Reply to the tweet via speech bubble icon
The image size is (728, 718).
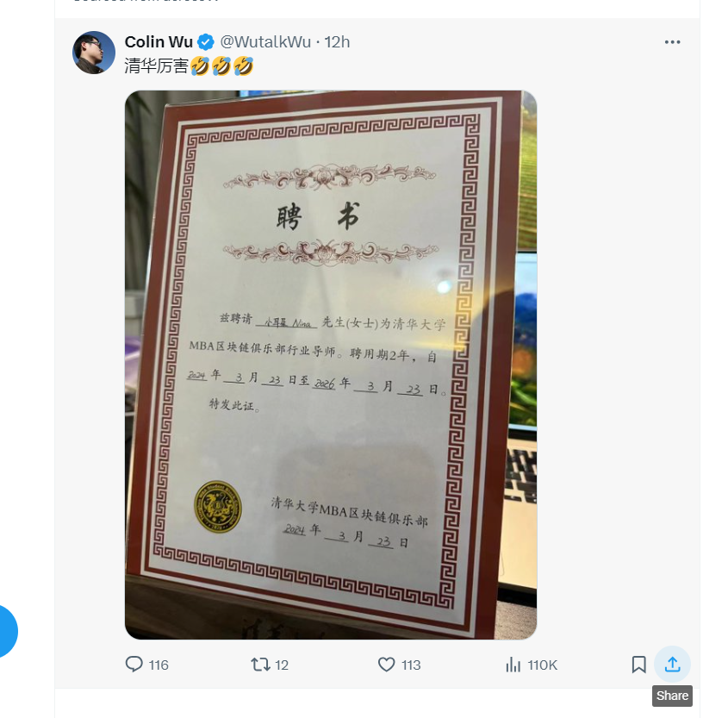pos(134,664)
